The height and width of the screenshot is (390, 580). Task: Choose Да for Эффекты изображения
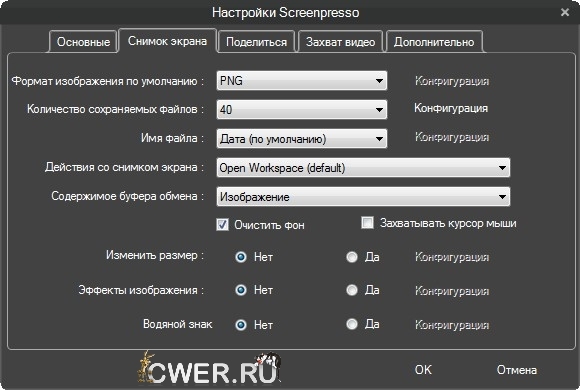[352, 290]
